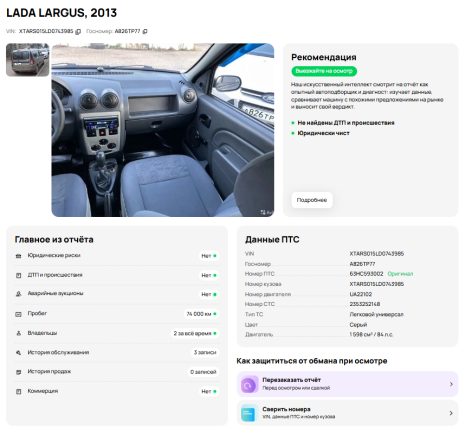Open the Сверить номера chevron arrow

click(x=451, y=413)
